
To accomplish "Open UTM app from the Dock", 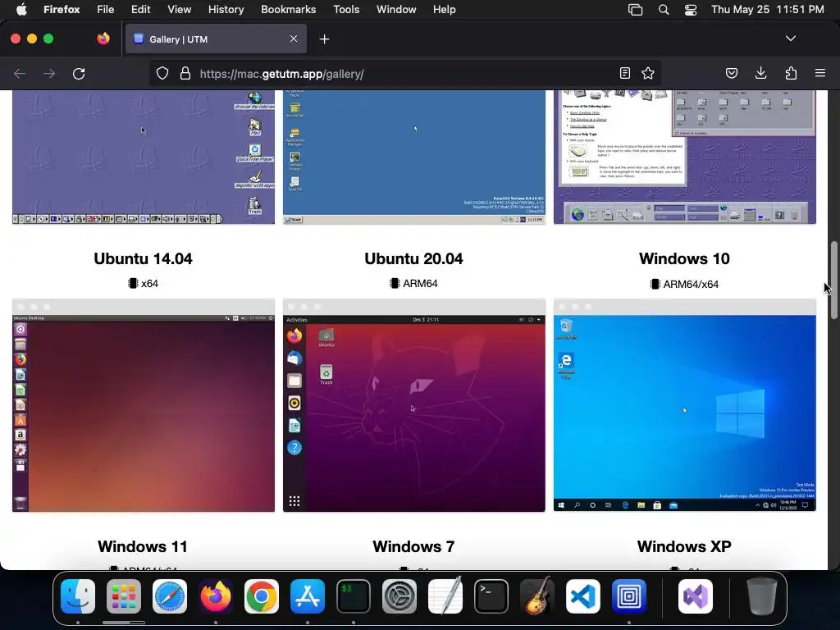I will coord(629,596).
